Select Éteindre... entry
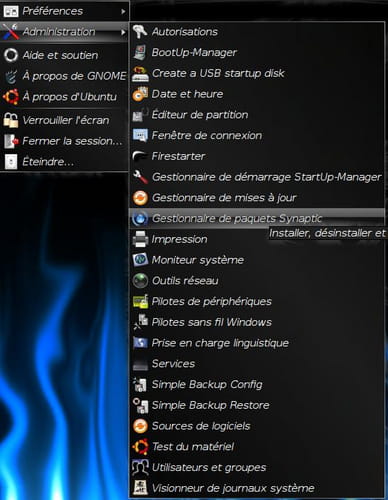The width and height of the screenshot is (388, 500). tap(64, 162)
